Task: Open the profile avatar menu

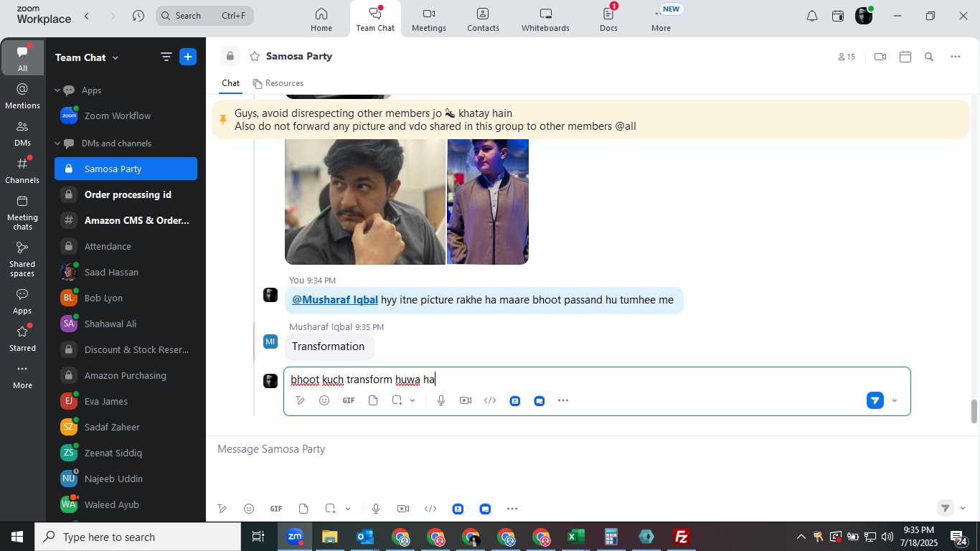Action: 864,16
